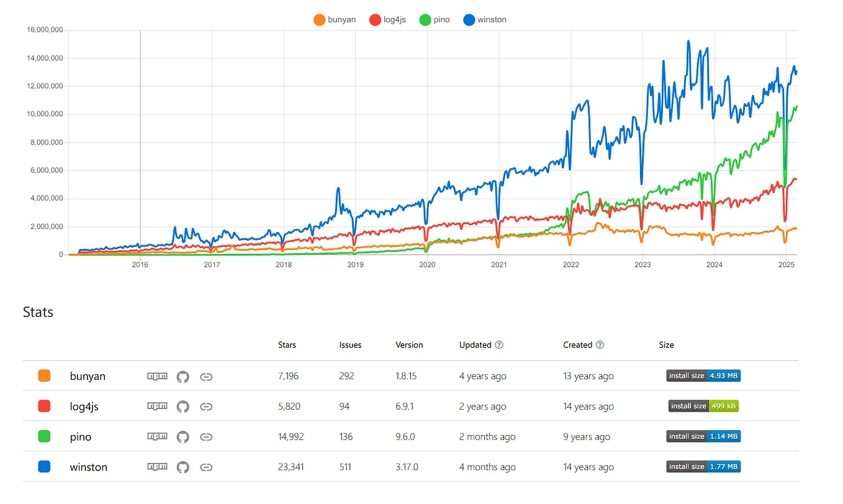Viewport: 843px width, 504px height.
Task: Click the npm icon in the winston row
Action: click(x=157, y=467)
